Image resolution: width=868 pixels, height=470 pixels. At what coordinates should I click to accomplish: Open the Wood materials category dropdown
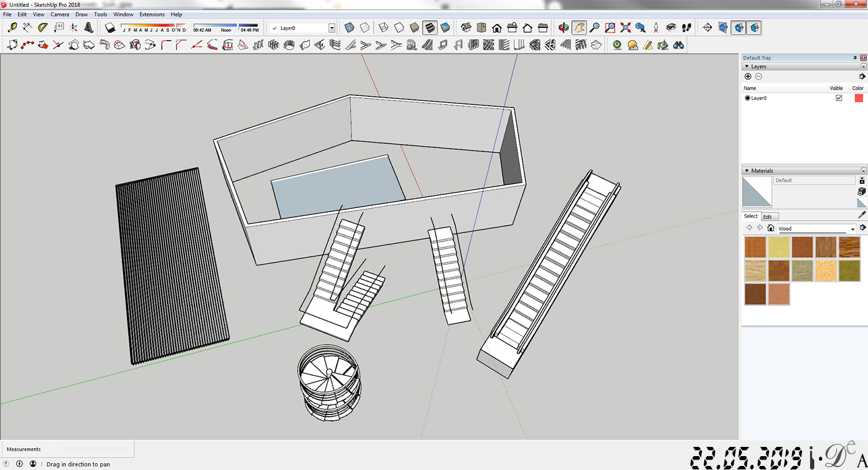click(852, 228)
